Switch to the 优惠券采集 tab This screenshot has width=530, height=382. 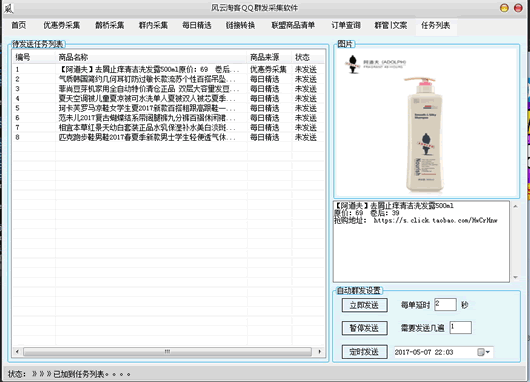tap(62, 25)
